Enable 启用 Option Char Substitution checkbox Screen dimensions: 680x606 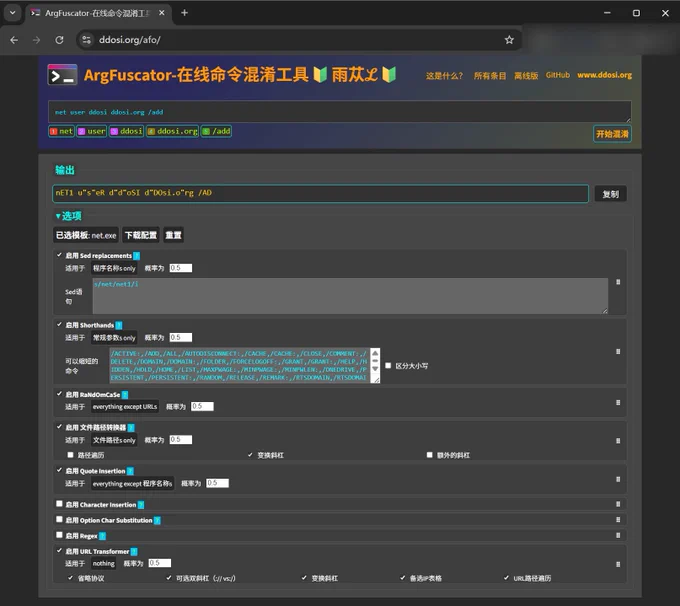click(59, 519)
